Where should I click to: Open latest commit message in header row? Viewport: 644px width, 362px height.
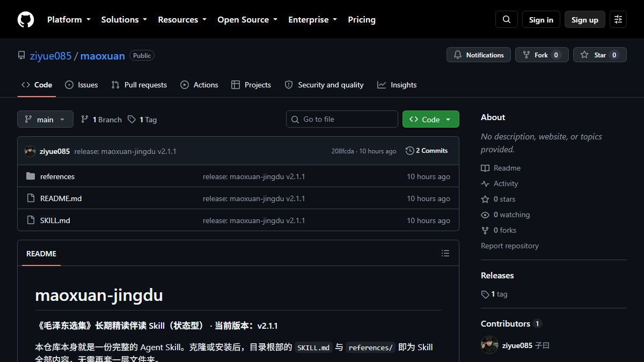coord(125,151)
